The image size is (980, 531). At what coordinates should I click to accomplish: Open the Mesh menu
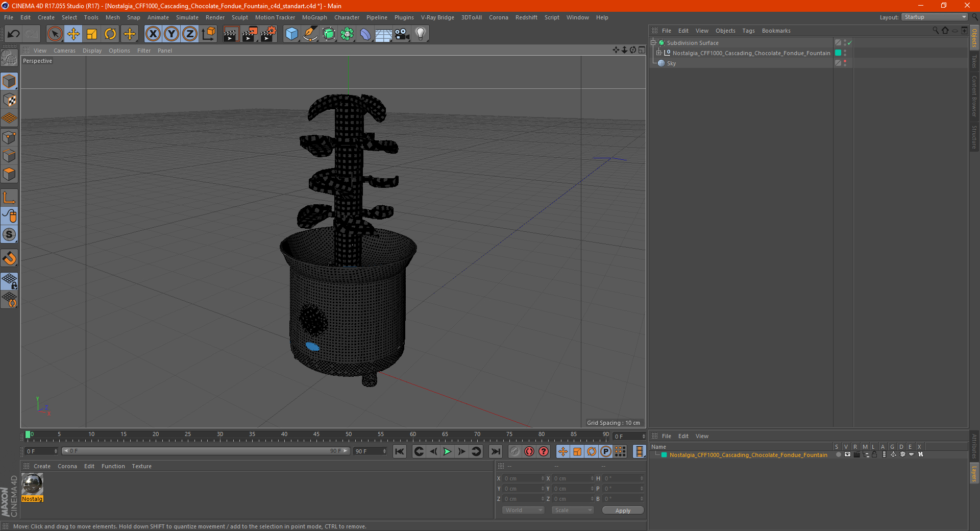[x=112, y=17]
